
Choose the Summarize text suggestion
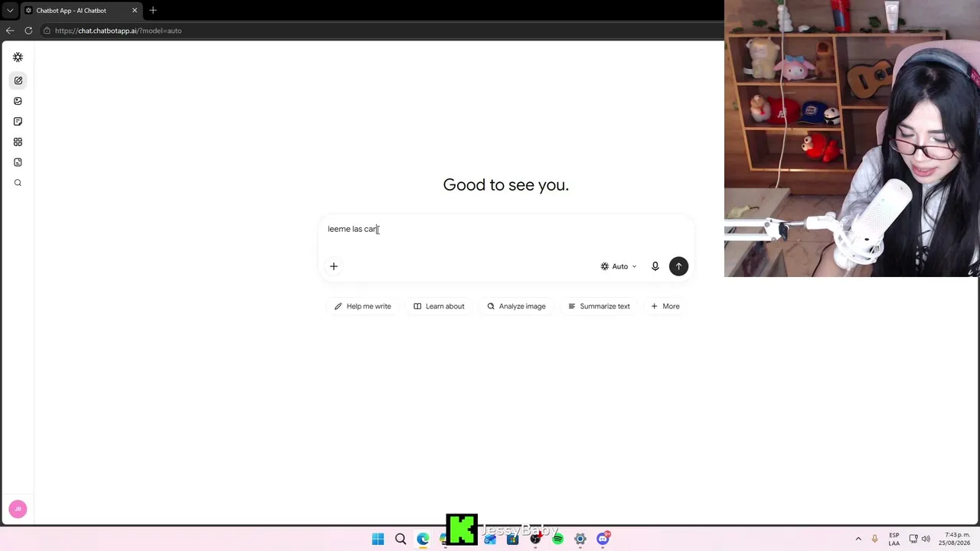(x=599, y=306)
